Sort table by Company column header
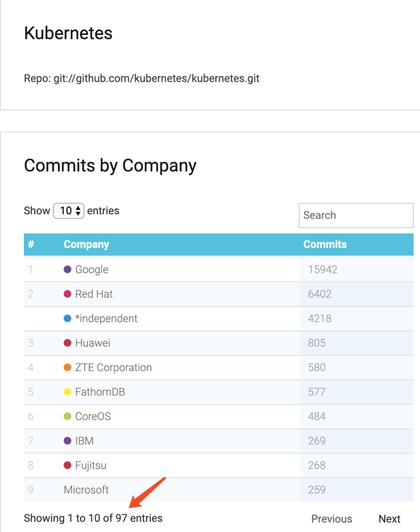This screenshot has width=420, height=532. click(x=86, y=244)
